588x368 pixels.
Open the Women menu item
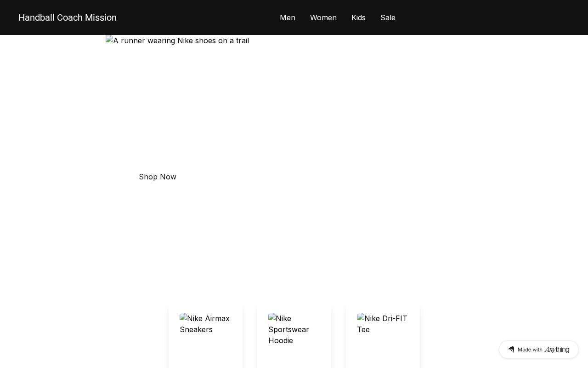(x=323, y=17)
